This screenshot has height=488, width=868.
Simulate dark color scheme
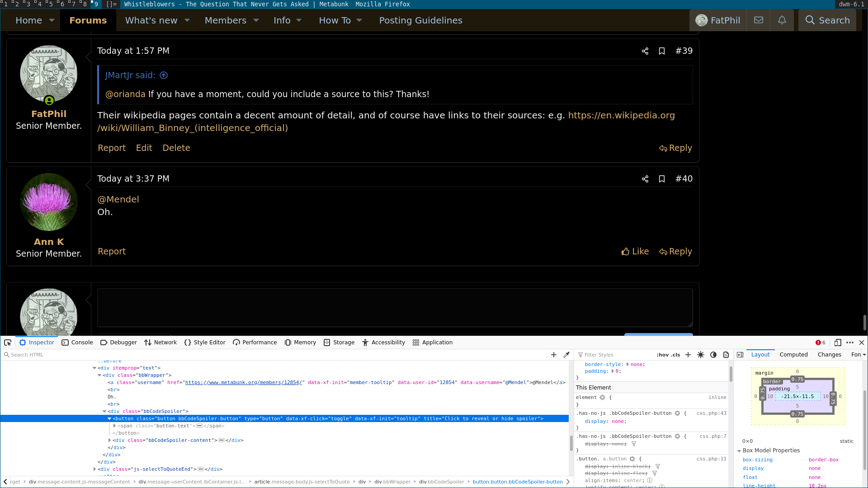coord(714,355)
